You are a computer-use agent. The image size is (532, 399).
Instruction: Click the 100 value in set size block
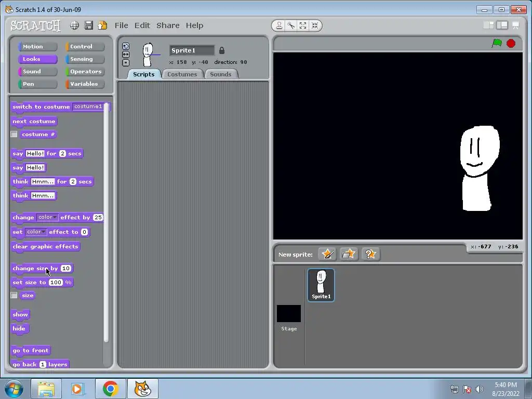56,282
